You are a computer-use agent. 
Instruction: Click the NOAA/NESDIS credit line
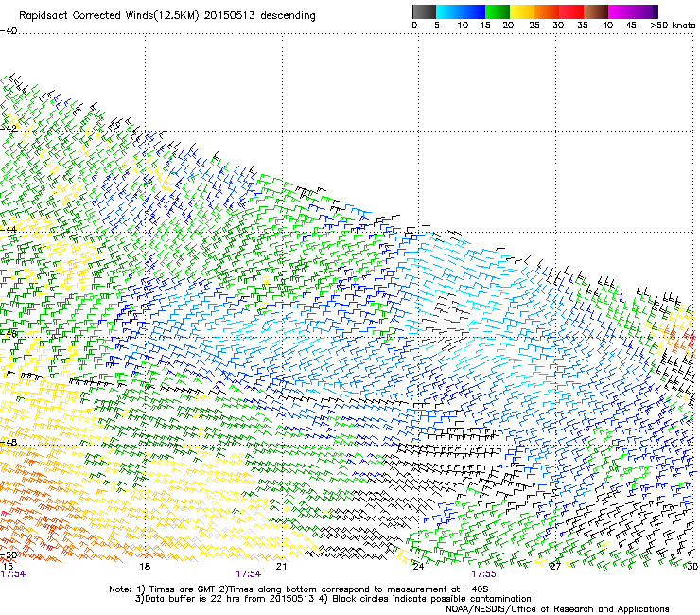tap(557, 609)
